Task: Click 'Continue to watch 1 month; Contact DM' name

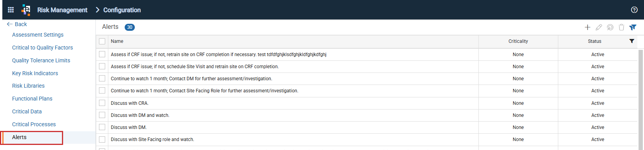Action: click(191, 79)
